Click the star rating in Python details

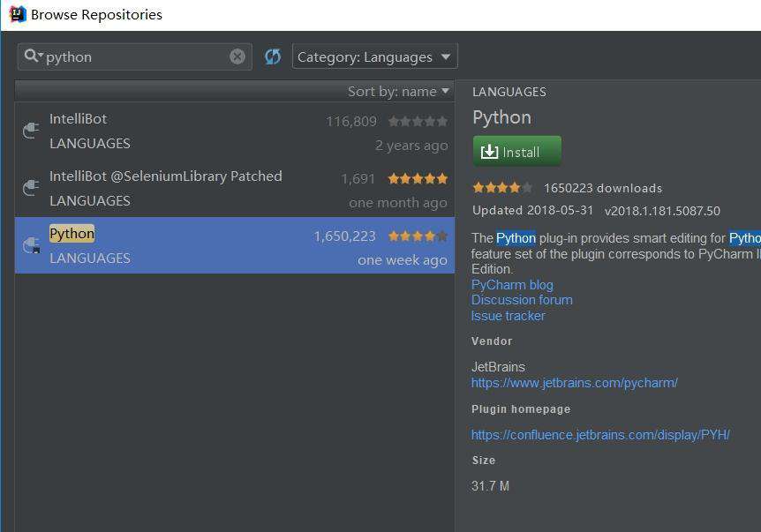click(502, 187)
